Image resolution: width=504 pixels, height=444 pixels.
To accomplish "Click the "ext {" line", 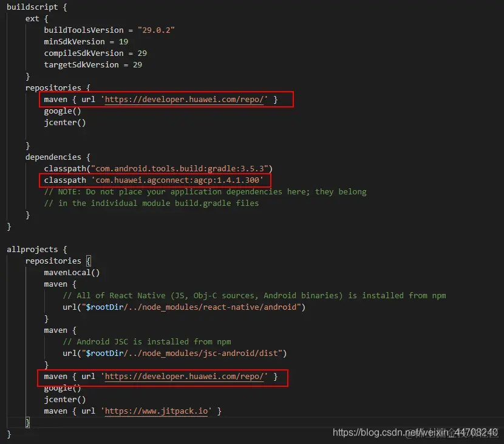I will point(36,18).
